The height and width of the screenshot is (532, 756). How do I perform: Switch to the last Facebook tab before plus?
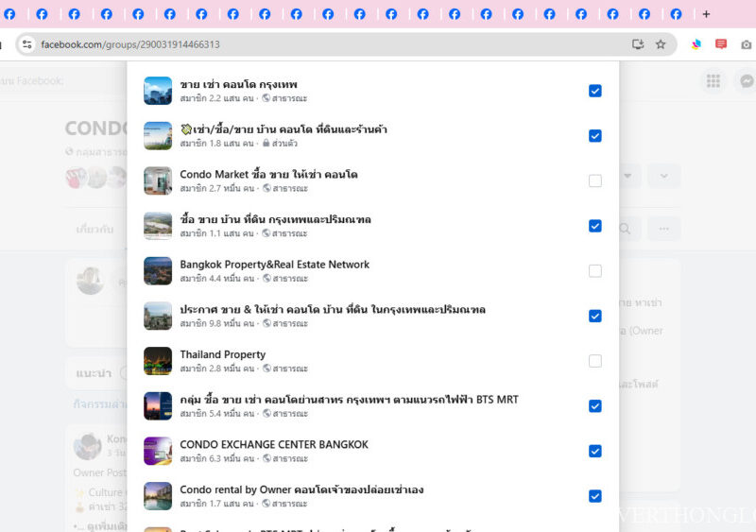[x=676, y=14]
